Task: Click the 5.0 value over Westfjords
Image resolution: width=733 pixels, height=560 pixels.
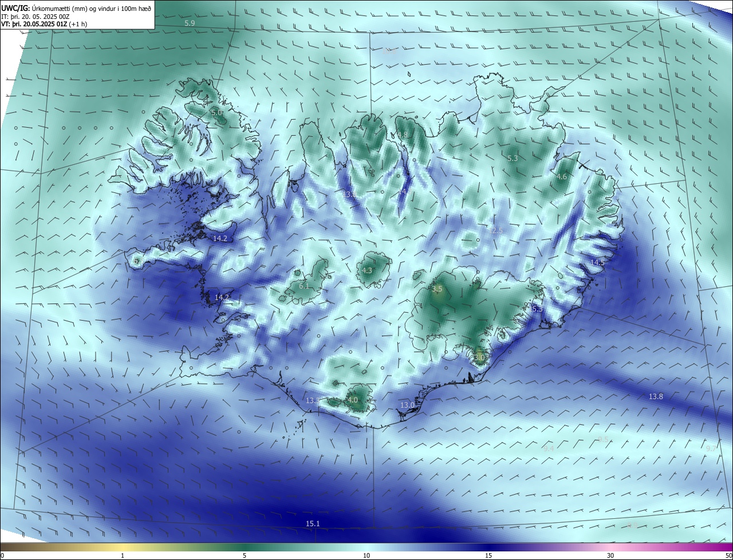Action: [216, 113]
